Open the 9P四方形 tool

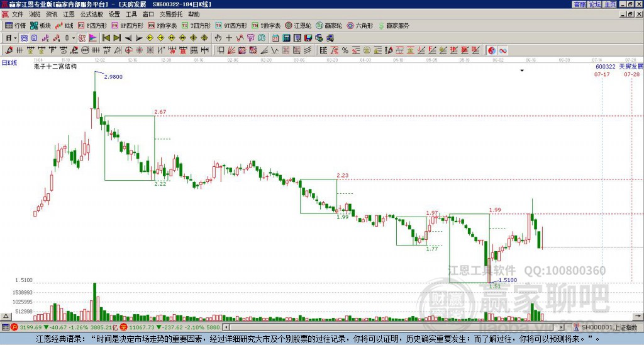[128, 25]
